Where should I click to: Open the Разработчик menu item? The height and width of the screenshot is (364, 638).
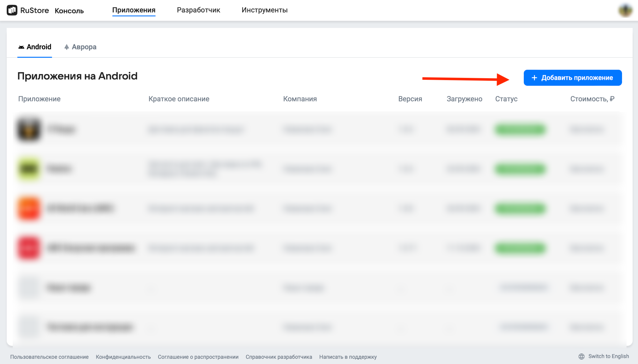pos(198,10)
